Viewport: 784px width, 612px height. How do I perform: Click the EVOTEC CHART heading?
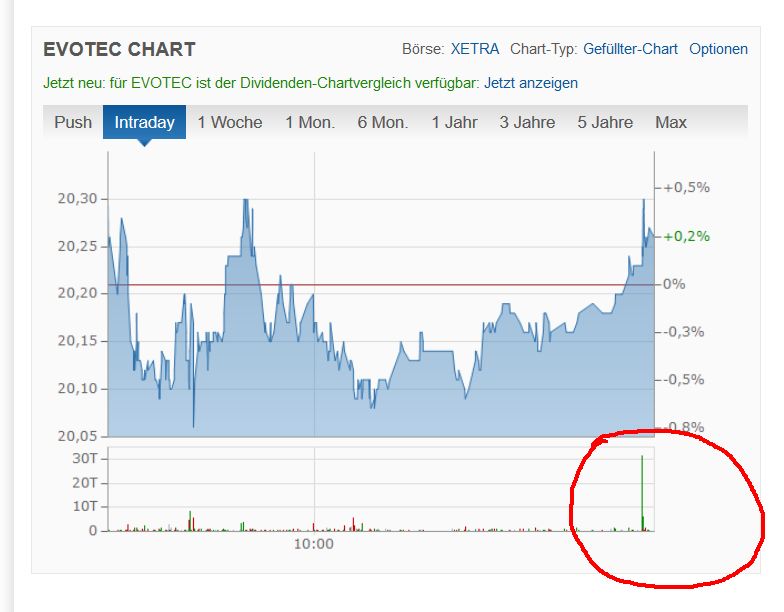pyautogui.click(x=120, y=49)
